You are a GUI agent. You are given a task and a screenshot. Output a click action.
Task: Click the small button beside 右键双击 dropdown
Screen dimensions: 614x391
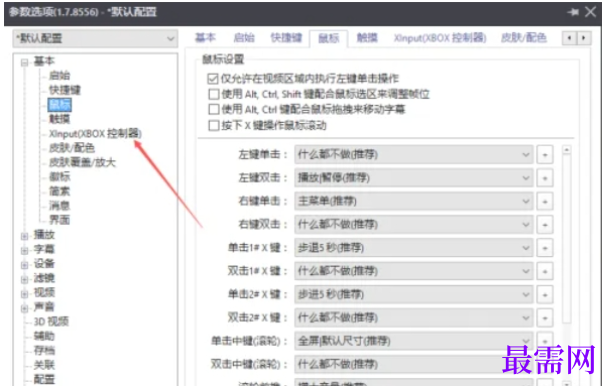[x=545, y=225]
